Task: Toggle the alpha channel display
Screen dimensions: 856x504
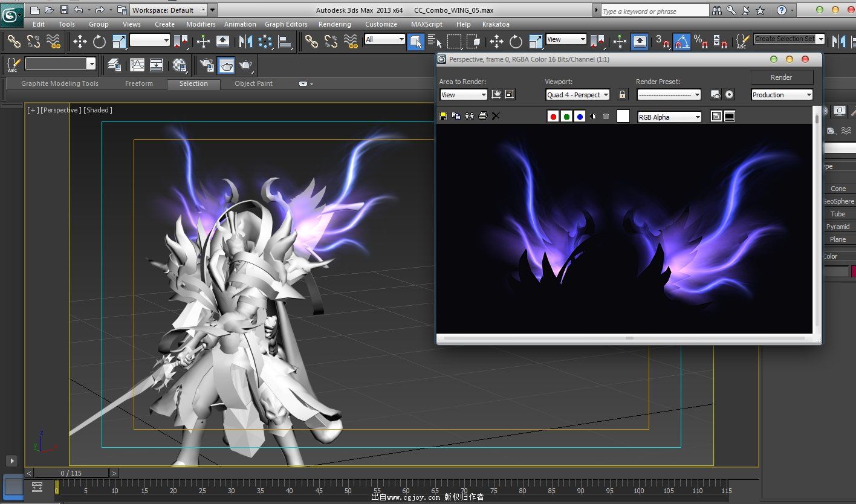Action: coord(593,117)
